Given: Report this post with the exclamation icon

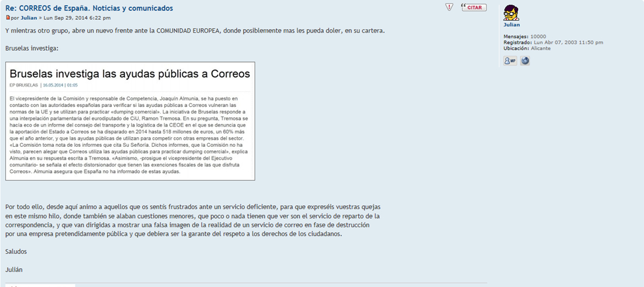Looking at the screenshot, I should coord(449,8).
